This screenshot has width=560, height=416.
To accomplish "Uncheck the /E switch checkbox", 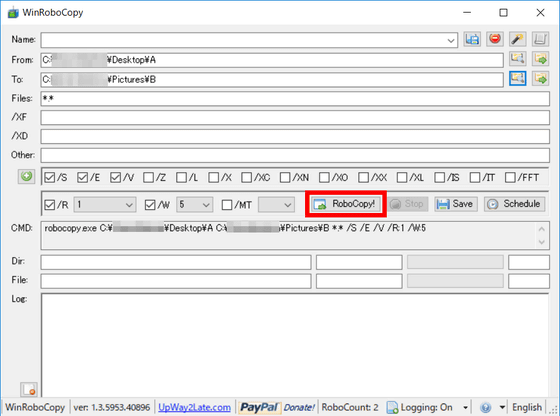I will (x=82, y=177).
